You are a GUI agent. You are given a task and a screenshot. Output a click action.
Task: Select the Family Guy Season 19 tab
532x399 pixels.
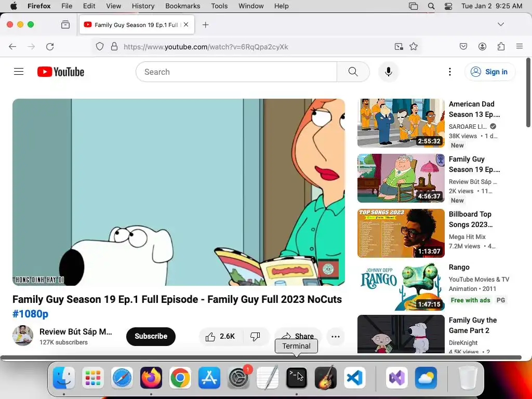pos(137,25)
